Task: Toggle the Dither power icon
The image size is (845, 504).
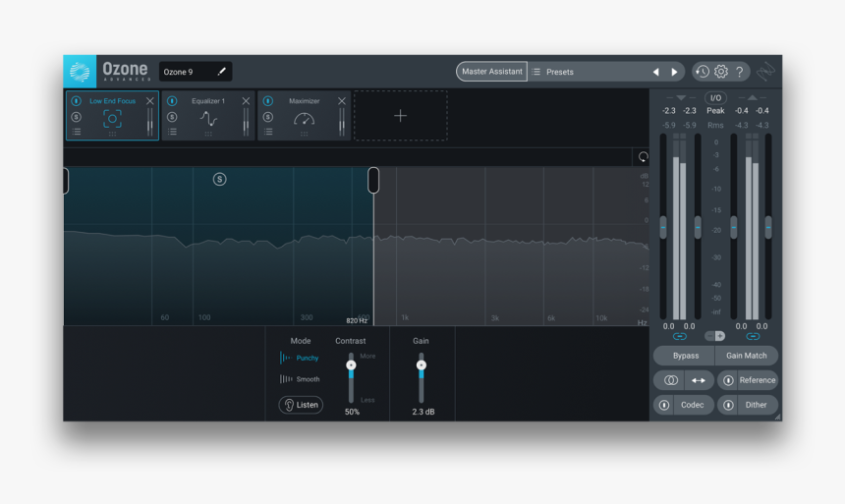Action: pyautogui.click(x=728, y=406)
